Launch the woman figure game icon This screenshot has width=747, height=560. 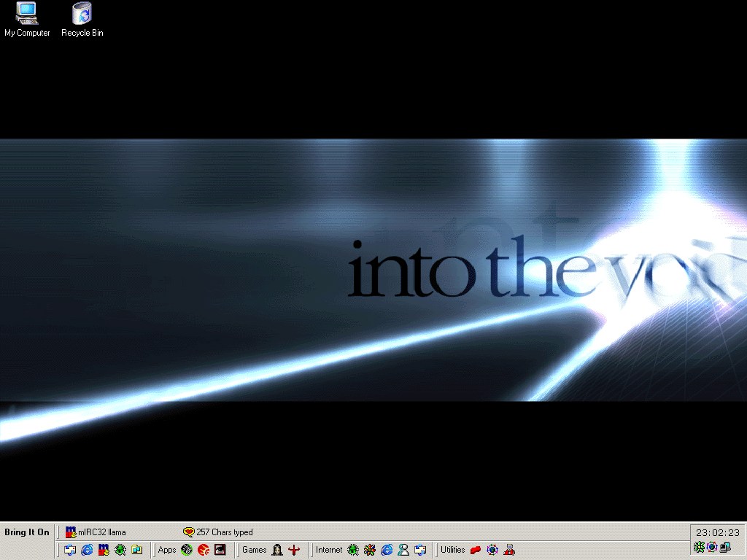tap(277, 550)
